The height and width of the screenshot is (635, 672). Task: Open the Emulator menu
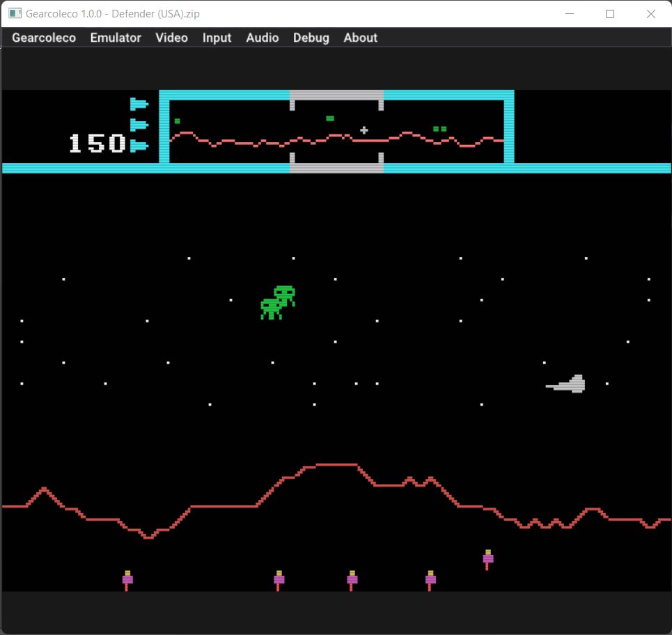point(116,38)
